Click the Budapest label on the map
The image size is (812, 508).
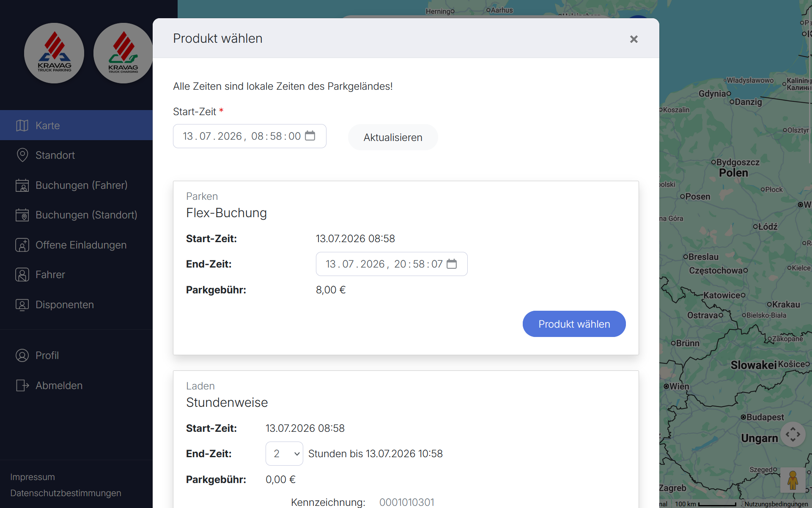point(765,417)
